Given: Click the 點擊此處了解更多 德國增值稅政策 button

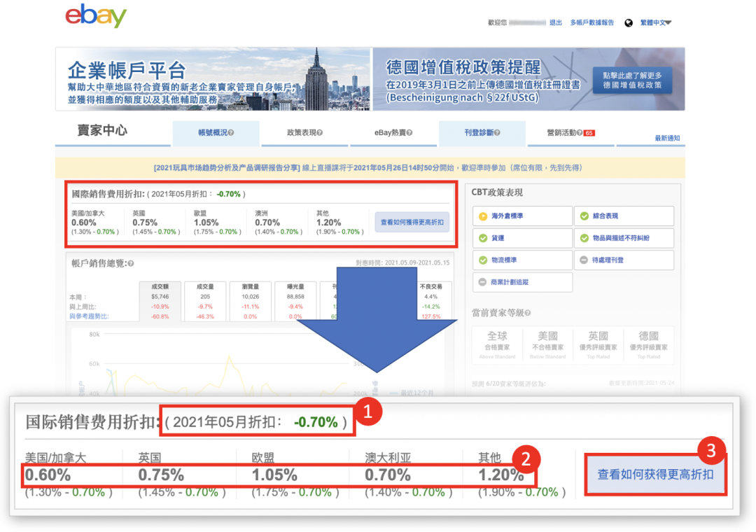Looking at the screenshot, I should (x=632, y=80).
